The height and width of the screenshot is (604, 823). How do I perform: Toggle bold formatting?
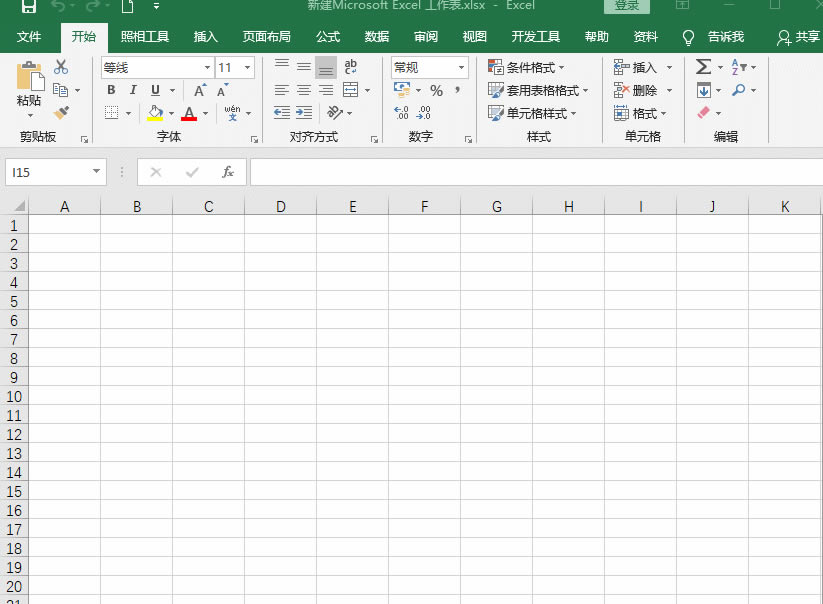[111, 90]
